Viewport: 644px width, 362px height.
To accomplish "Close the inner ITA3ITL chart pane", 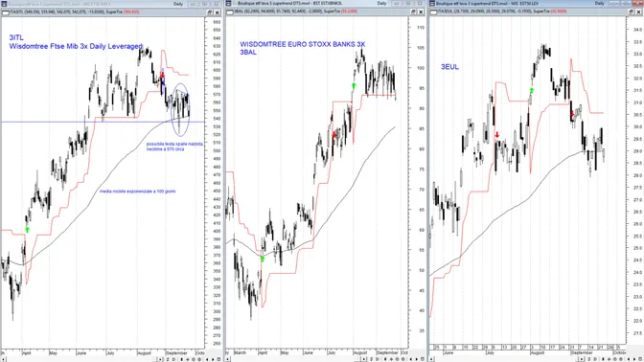I will coord(218,12).
